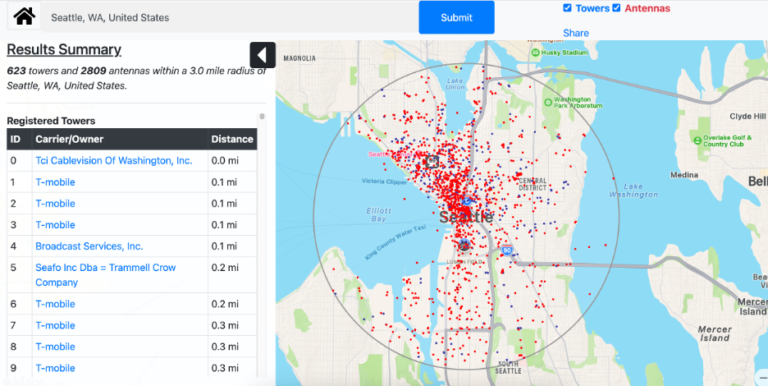This screenshot has height=386, width=768.
Task: Click the Distance column header
Action: (x=232, y=139)
